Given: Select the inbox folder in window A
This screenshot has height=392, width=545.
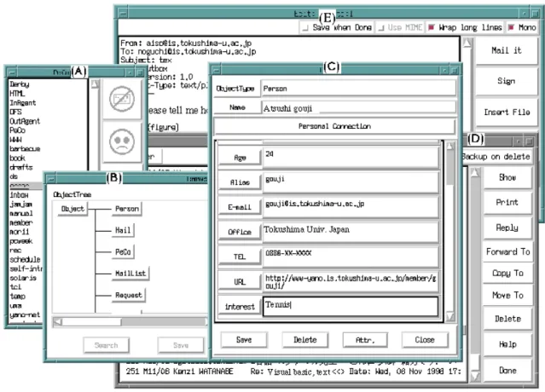Looking at the screenshot, I should [19, 195].
